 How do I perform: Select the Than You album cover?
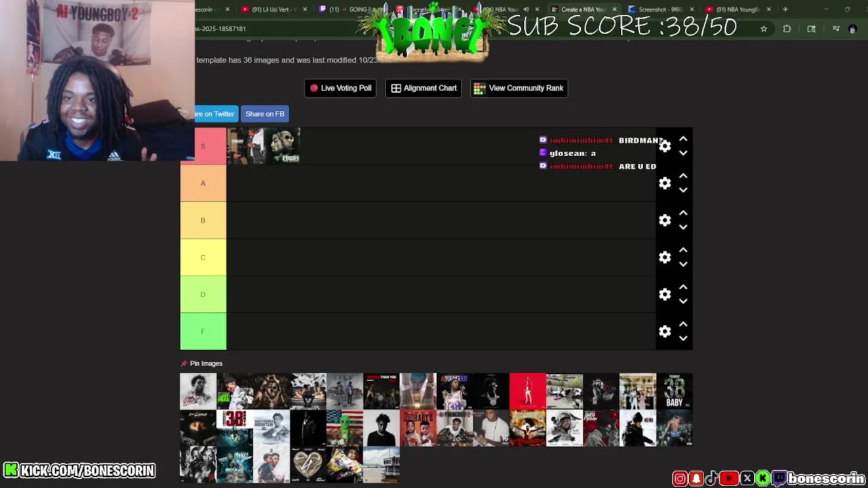(381, 391)
